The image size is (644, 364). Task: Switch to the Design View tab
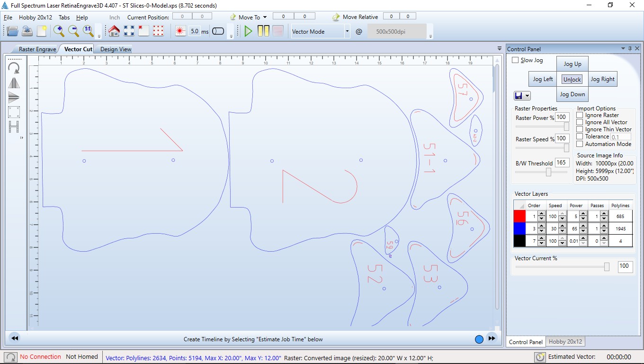click(x=116, y=49)
